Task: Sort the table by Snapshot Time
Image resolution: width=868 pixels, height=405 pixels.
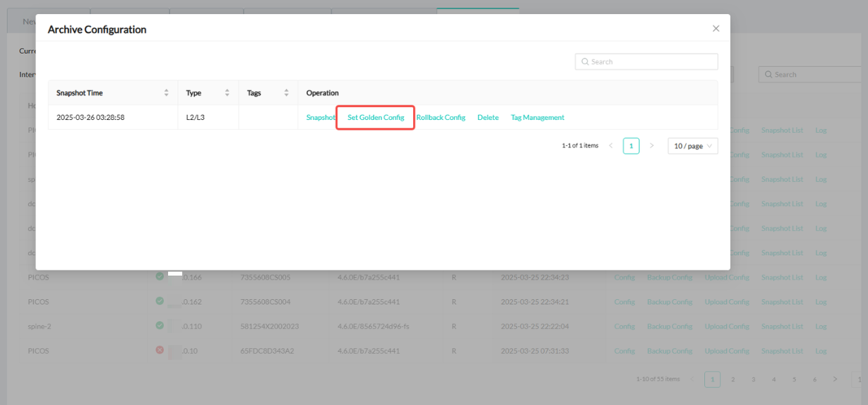Action: click(x=167, y=93)
